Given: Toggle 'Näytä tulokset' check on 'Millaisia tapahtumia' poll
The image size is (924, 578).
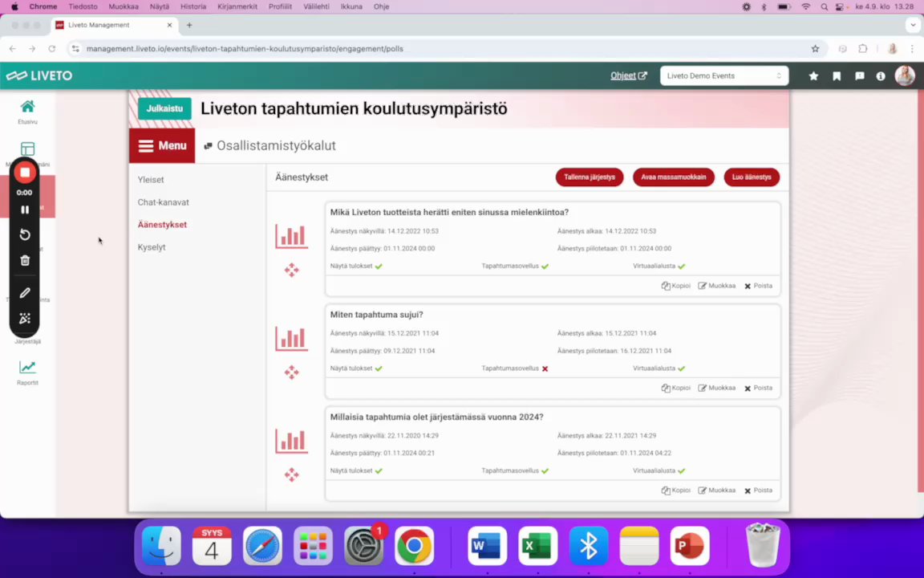Looking at the screenshot, I should tap(379, 470).
